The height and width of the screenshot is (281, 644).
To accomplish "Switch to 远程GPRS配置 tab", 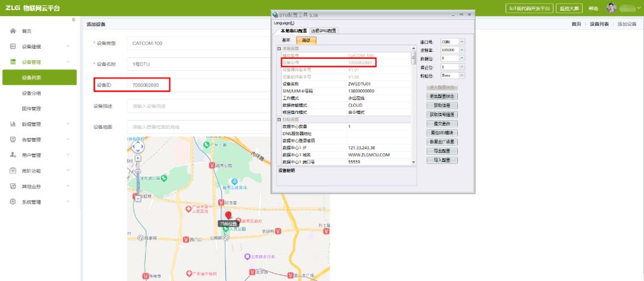I will [x=324, y=31].
